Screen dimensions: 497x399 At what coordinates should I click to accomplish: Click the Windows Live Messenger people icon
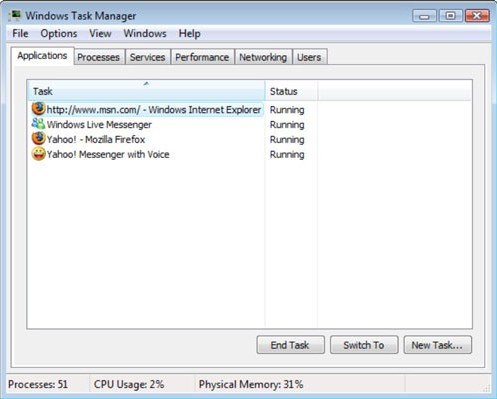click(x=38, y=124)
